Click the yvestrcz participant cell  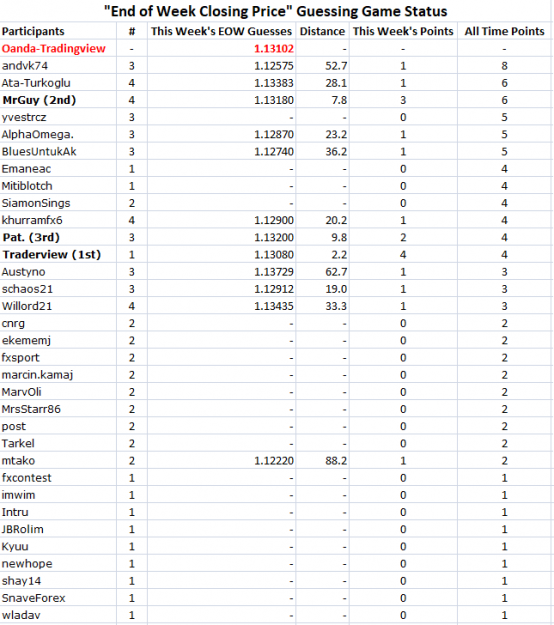click(x=24, y=117)
